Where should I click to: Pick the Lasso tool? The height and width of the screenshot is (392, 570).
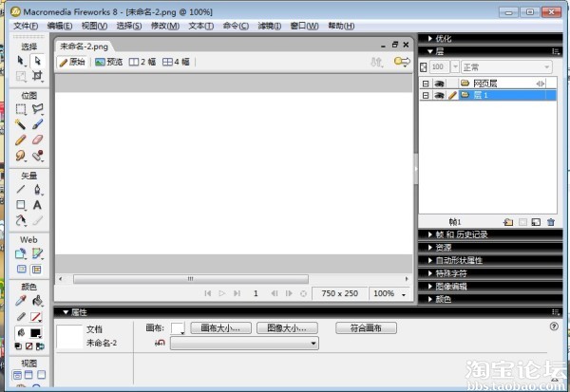click(37, 109)
